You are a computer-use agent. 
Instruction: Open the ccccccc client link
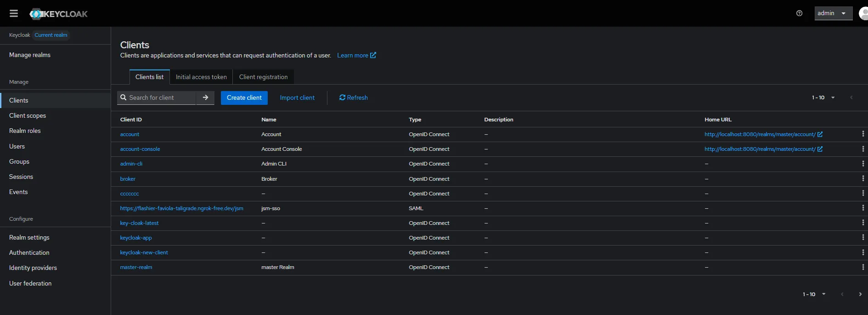pyautogui.click(x=130, y=194)
